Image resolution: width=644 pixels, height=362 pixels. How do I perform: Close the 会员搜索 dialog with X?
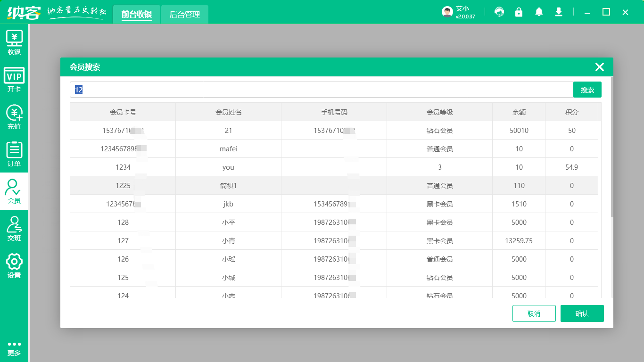599,67
